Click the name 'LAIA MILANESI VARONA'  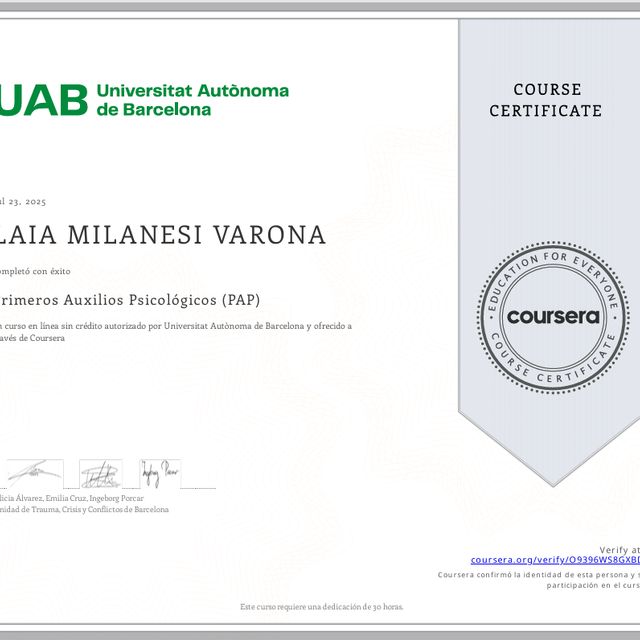pos(163,235)
